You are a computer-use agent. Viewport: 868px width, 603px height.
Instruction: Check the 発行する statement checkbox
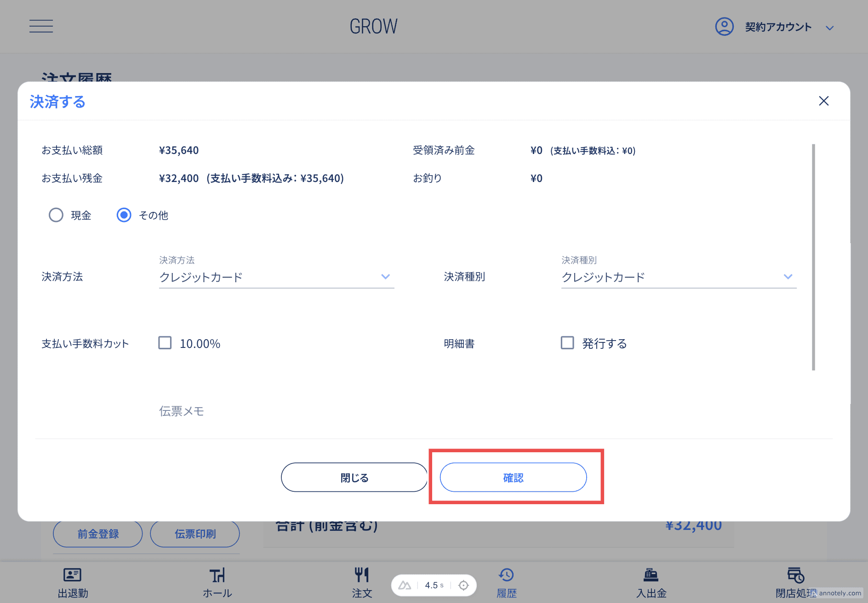(x=567, y=343)
